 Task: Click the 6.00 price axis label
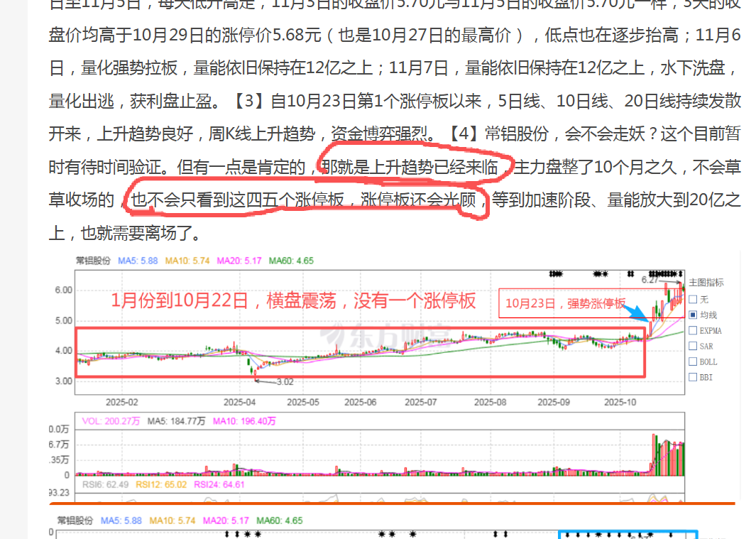(63, 290)
